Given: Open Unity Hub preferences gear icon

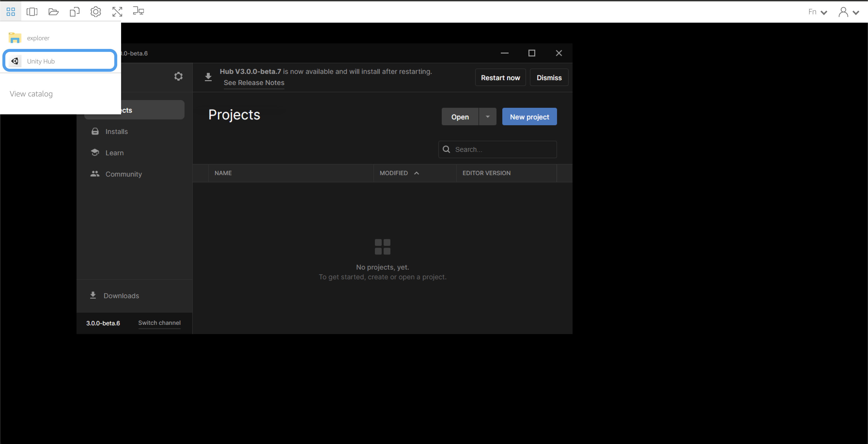Looking at the screenshot, I should (178, 76).
